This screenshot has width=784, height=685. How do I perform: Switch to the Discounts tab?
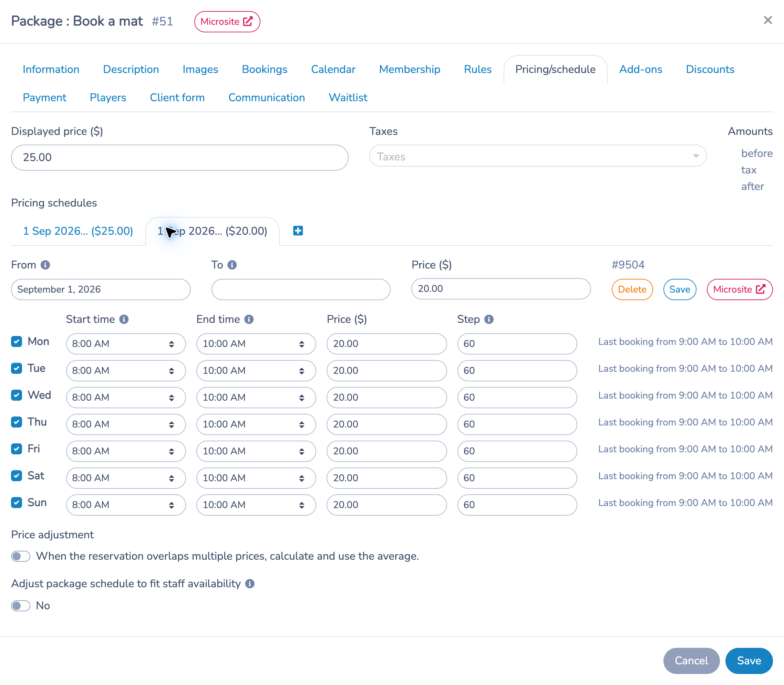point(710,69)
